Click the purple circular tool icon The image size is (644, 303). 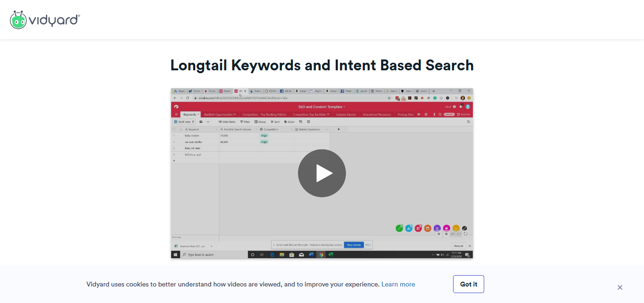click(437, 228)
